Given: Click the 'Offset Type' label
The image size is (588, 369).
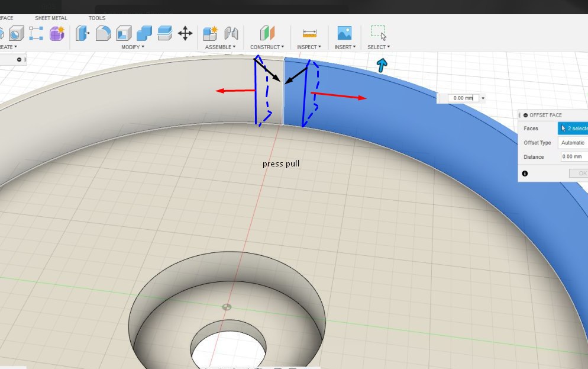Looking at the screenshot, I should [537, 143].
